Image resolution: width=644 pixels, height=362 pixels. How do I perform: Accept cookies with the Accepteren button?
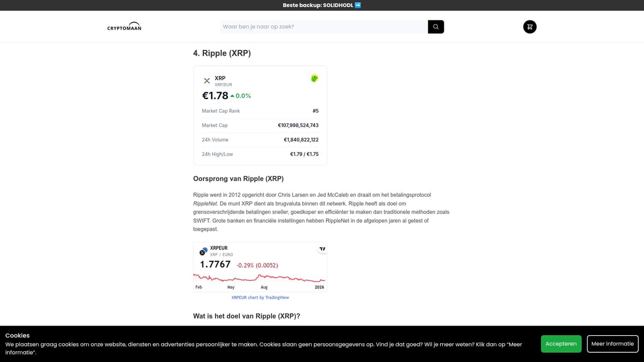coord(561,344)
